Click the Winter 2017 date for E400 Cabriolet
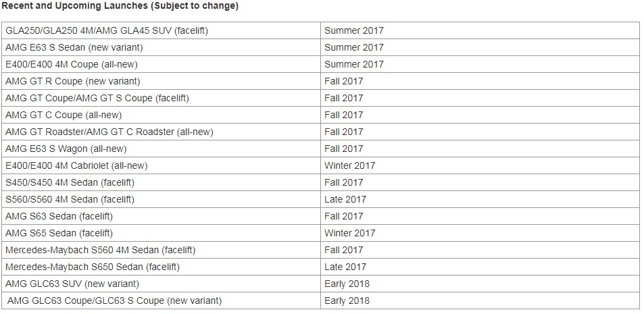 (x=349, y=165)
